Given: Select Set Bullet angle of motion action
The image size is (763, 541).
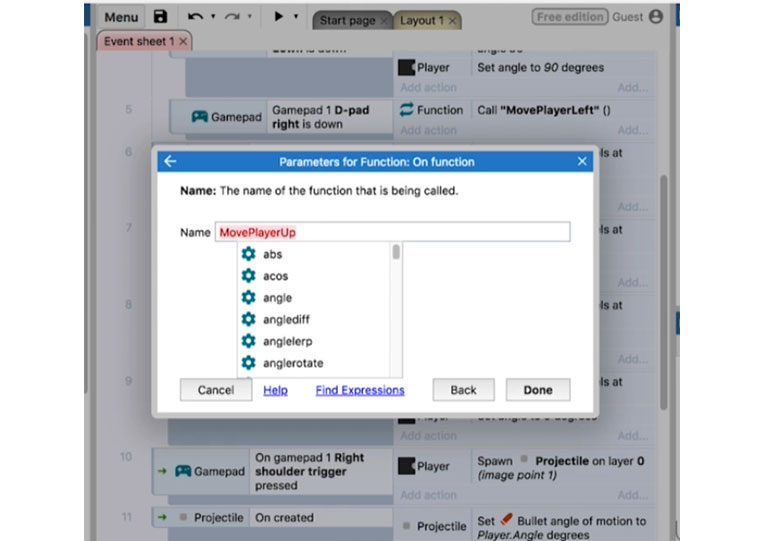Looking at the screenshot, I should coord(562,527).
